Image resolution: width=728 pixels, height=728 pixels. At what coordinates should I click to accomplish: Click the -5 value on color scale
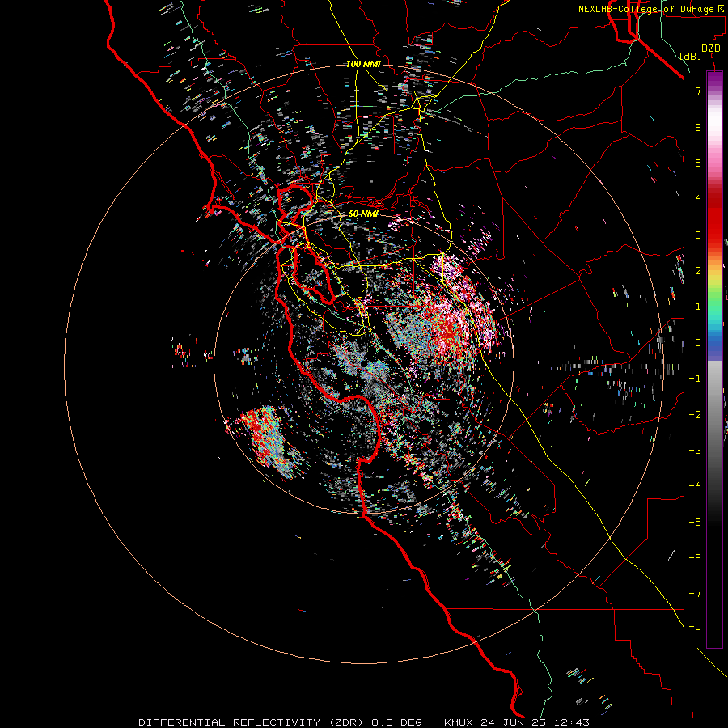click(x=695, y=523)
